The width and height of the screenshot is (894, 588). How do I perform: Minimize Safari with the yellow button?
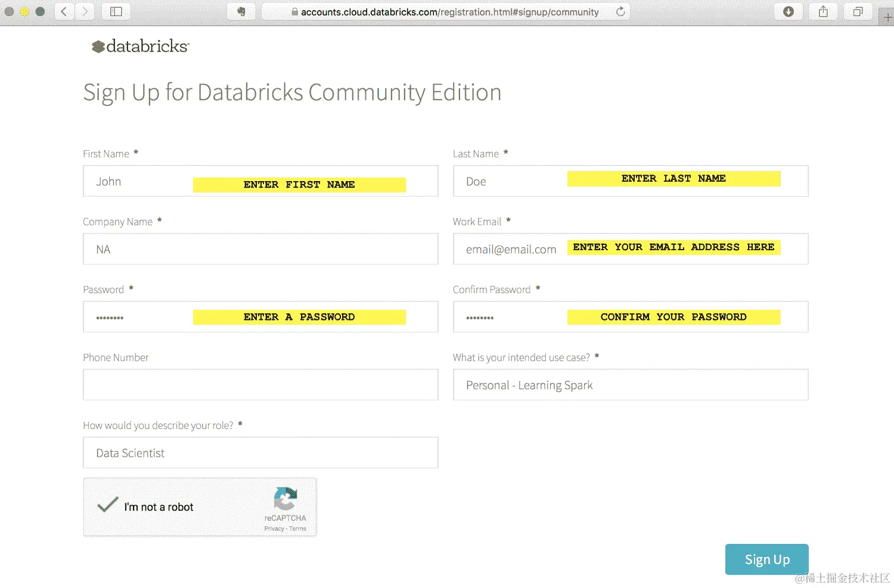click(25, 11)
